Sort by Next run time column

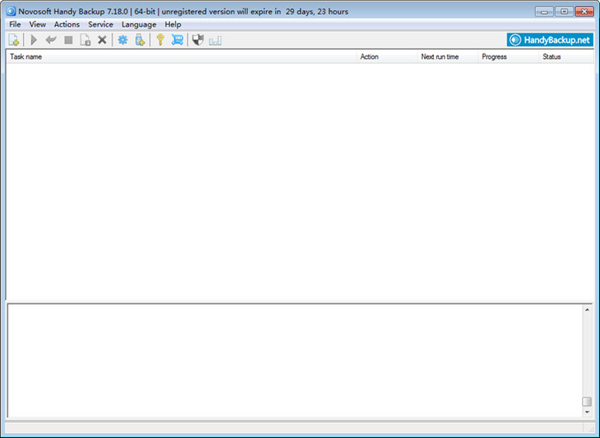[x=440, y=57]
